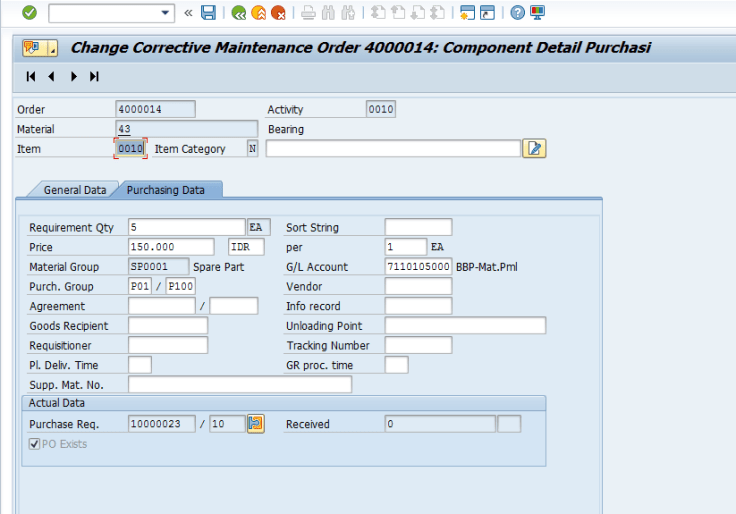Click the 'Spare Part' description text
Image resolution: width=736 pixels, height=514 pixels.
click(x=219, y=267)
